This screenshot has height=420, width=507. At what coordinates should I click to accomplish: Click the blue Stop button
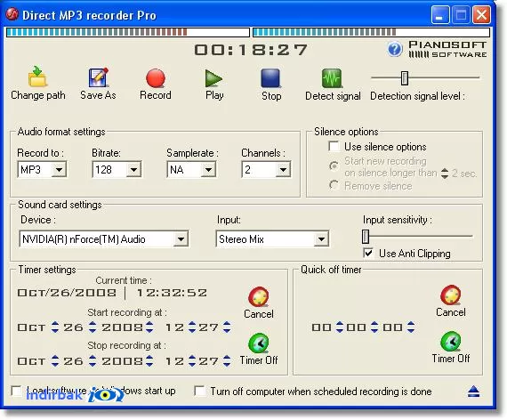click(270, 78)
